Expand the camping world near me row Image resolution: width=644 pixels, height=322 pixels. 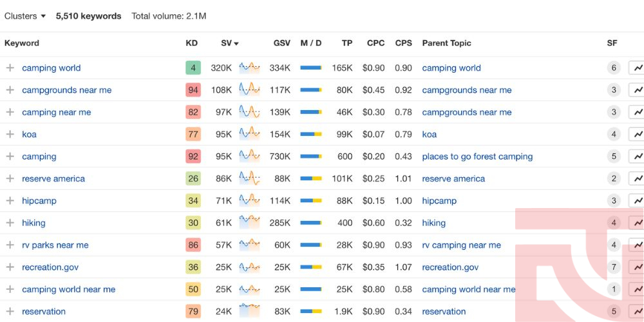[10, 290]
